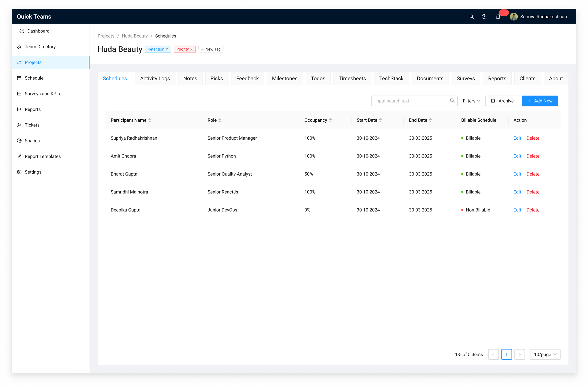Screen dimensions: 588x388
Task: Remove the Retention tag
Action: 167,49
